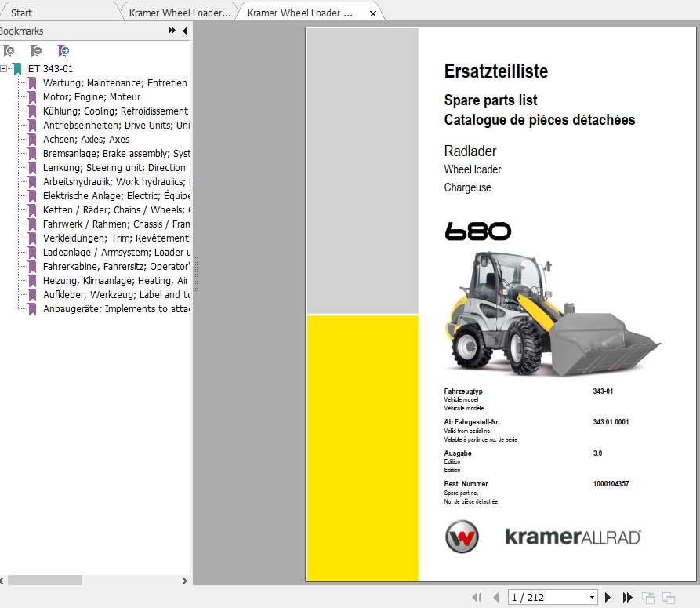Go to the first page

pos(477,597)
